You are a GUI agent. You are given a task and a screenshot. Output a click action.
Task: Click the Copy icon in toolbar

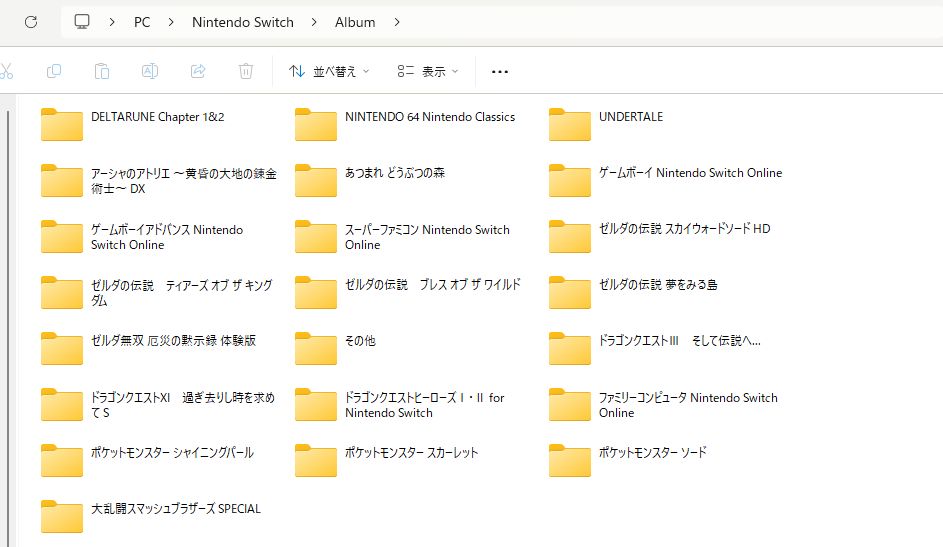[54, 71]
